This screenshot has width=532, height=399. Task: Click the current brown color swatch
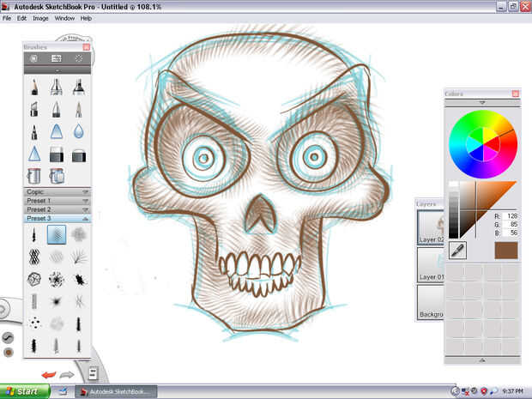click(x=506, y=251)
